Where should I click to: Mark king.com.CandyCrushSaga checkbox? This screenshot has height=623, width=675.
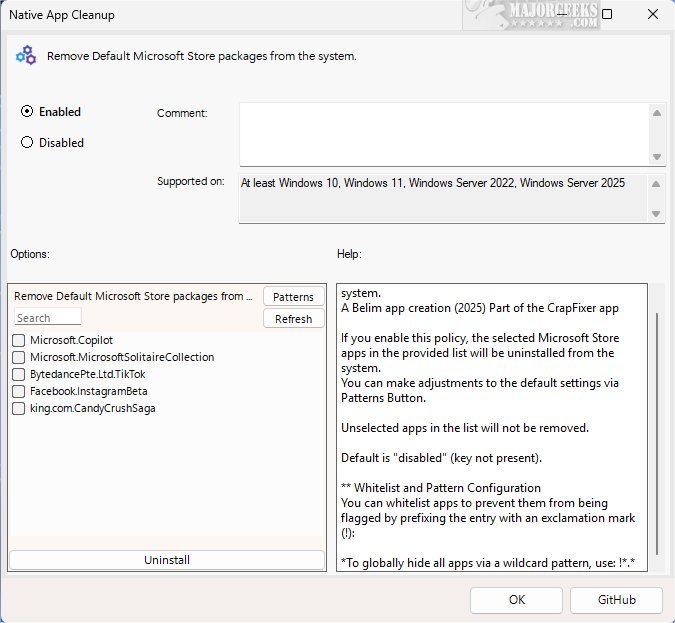tap(19, 409)
